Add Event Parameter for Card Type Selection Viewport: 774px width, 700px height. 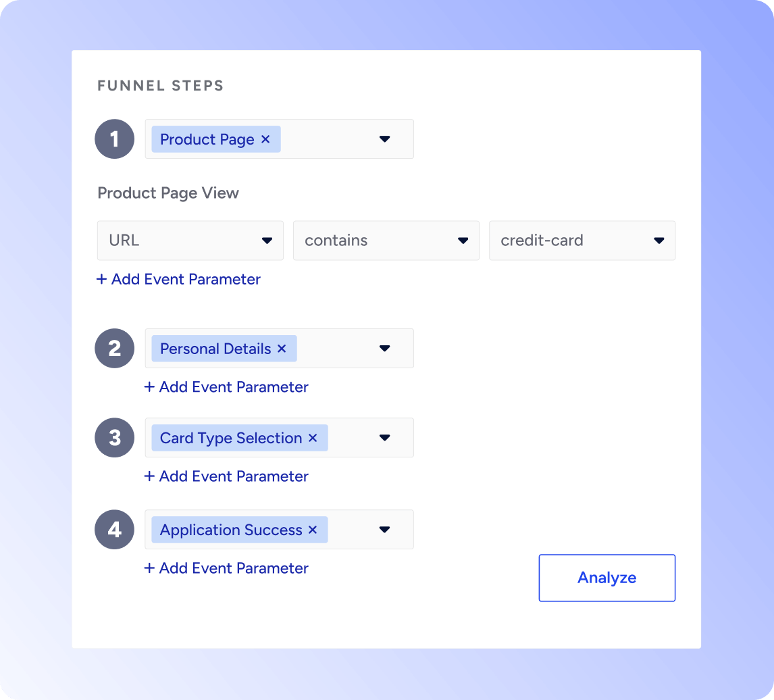226,476
